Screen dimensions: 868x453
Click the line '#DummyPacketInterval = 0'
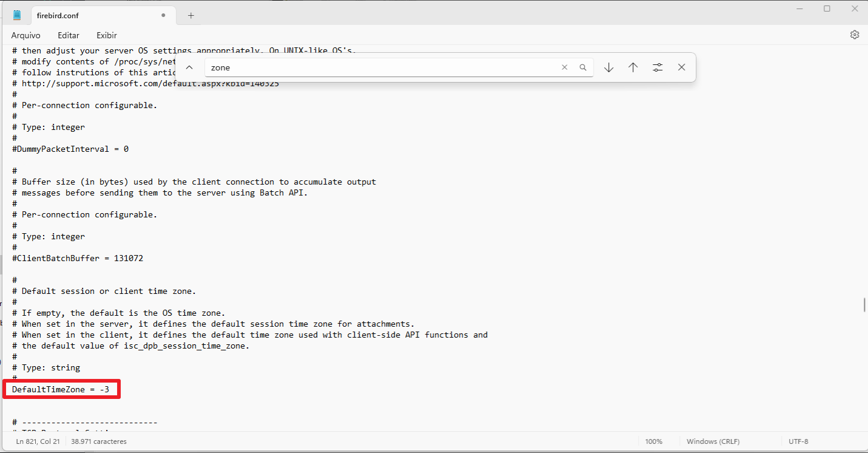(70, 149)
